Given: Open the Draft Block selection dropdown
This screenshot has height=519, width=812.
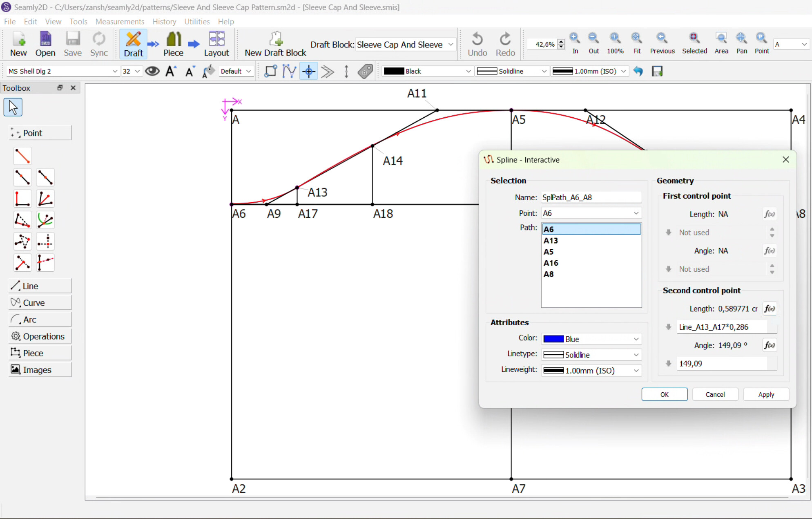Looking at the screenshot, I should pos(405,45).
